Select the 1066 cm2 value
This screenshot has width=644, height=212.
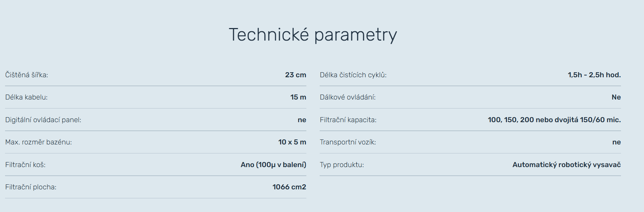pyautogui.click(x=289, y=187)
